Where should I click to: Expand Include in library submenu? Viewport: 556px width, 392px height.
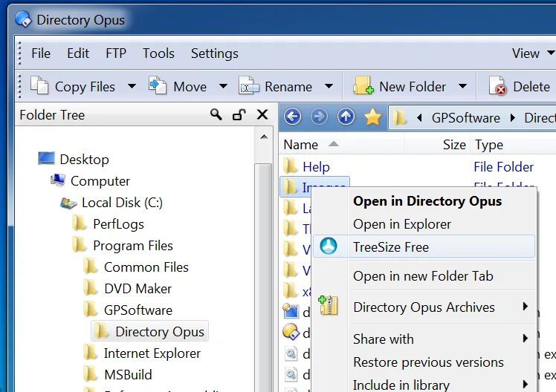(526, 384)
